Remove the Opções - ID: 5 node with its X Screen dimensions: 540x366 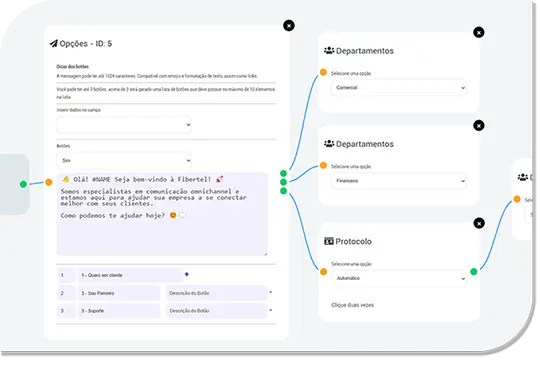(x=289, y=25)
